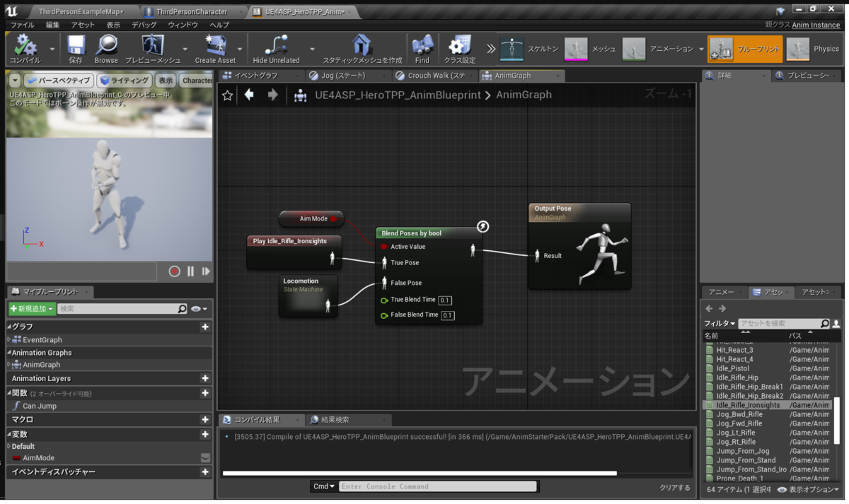Open the green Add New dropdown
The image size is (849, 504).
click(32, 309)
